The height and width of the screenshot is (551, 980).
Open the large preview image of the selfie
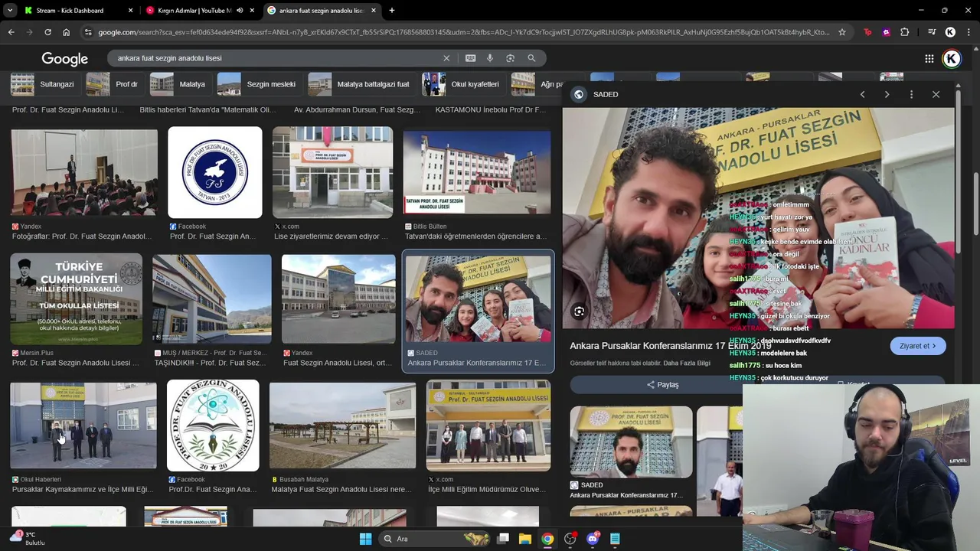759,218
